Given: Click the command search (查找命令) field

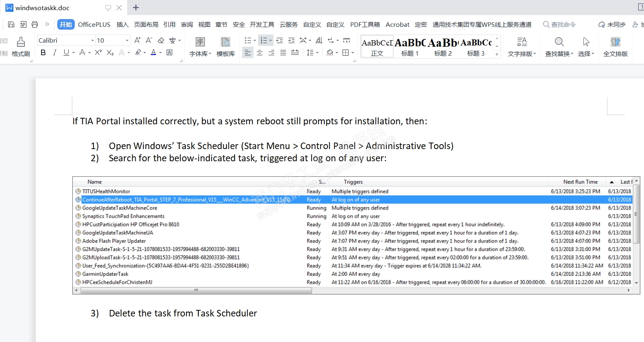Looking at the screenshot, I should [x=559, y=24].
